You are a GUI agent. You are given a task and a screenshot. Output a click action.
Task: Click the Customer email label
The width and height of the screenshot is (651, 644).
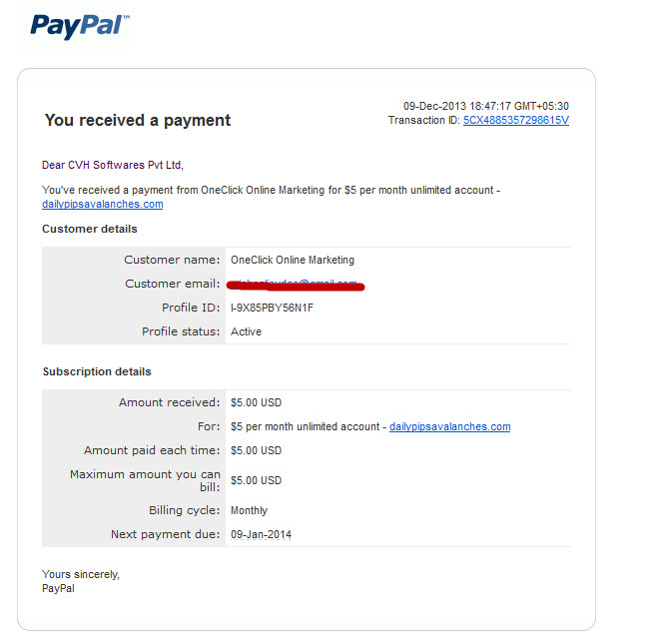pos(173,284)
